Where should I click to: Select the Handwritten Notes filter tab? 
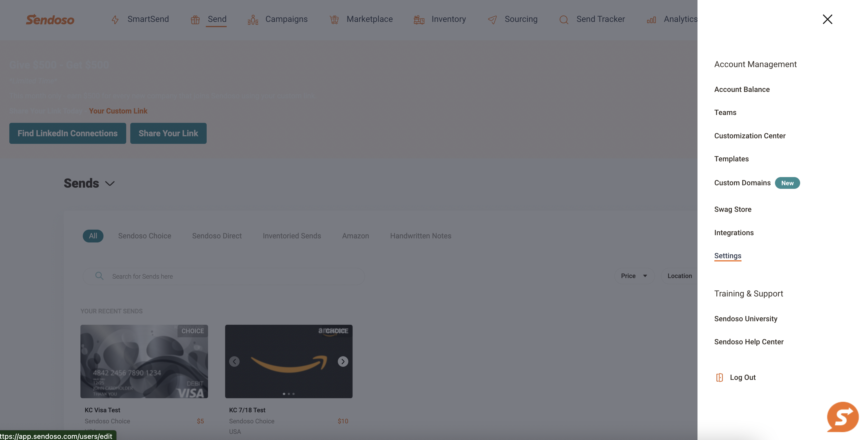pos(421,236)
